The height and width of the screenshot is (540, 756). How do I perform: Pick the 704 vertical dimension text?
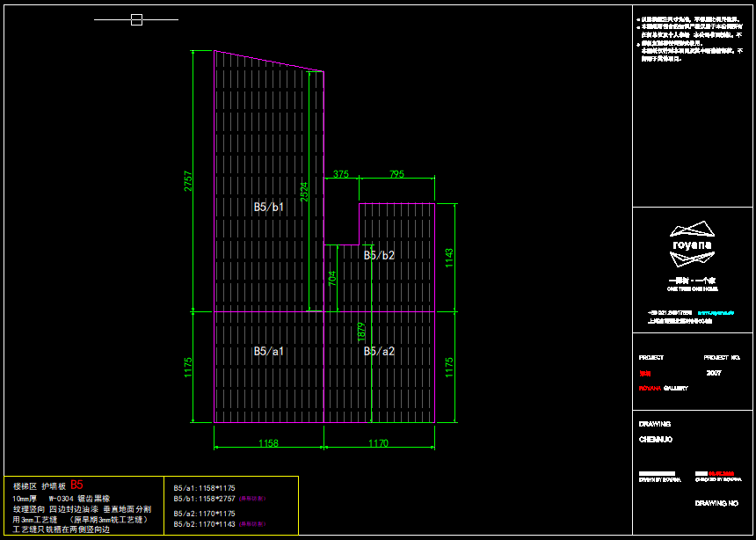click(332, 279)
